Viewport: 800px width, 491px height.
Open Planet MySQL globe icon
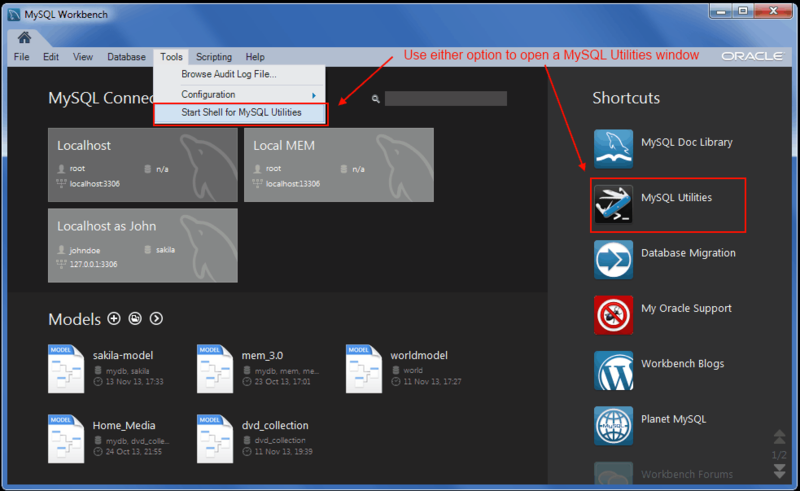(x=613, y=426)
